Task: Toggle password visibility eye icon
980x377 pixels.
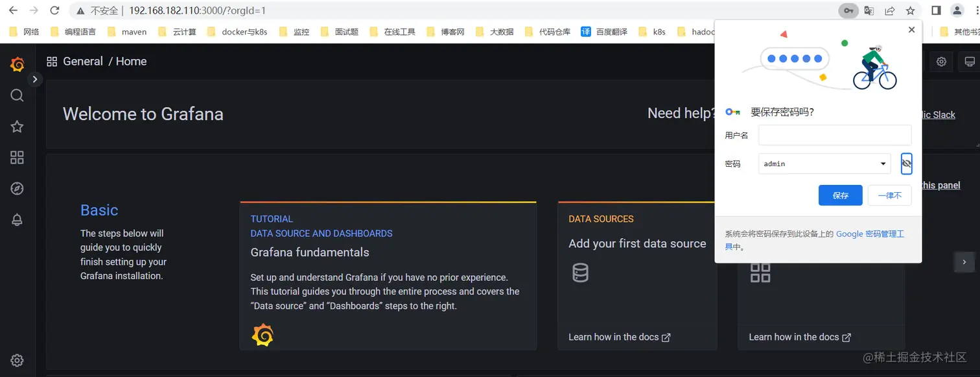Action: [x=906, y=164]
